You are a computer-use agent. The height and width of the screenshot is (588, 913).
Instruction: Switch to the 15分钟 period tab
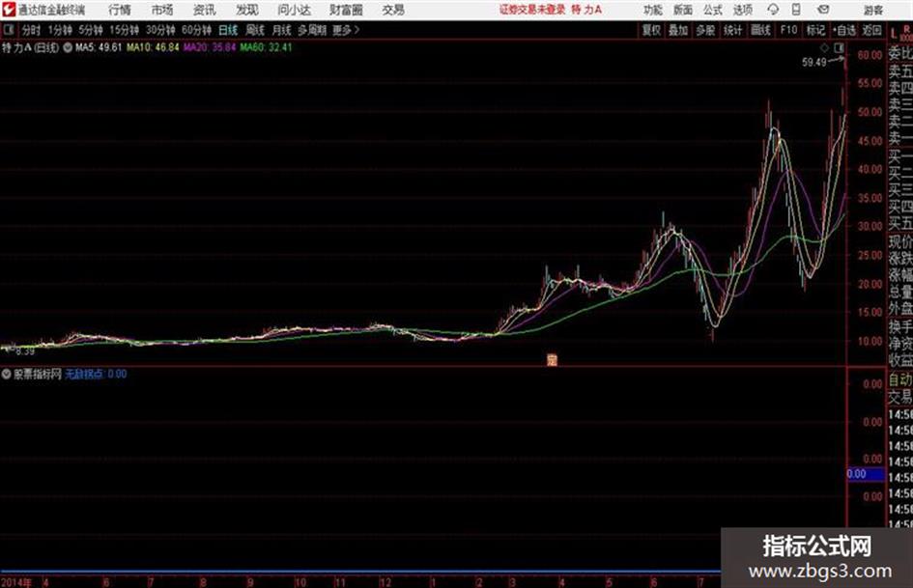point(125,30)
